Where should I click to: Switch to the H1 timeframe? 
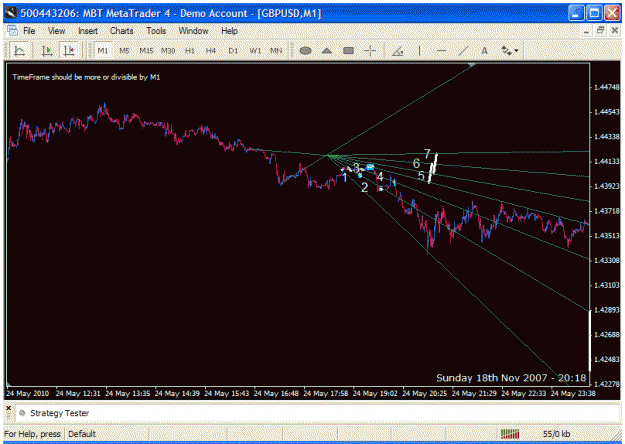coord(190,51)
